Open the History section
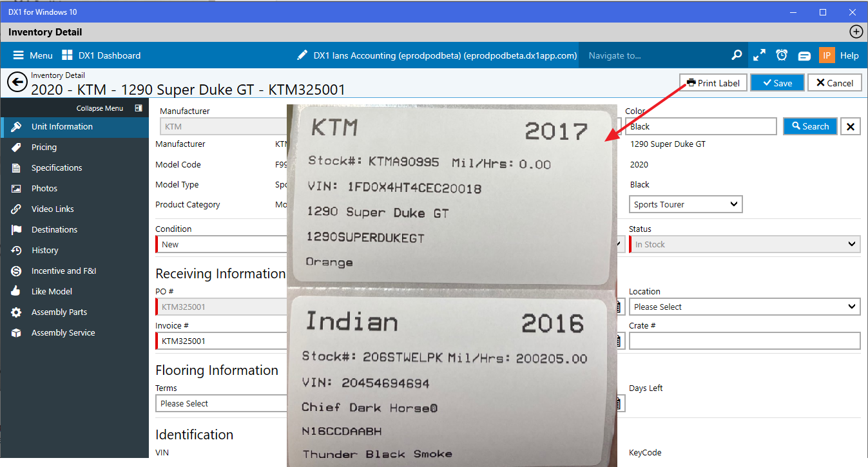Image resolution: width=868 pixels, height=467 pixels. tap(75, 251)
